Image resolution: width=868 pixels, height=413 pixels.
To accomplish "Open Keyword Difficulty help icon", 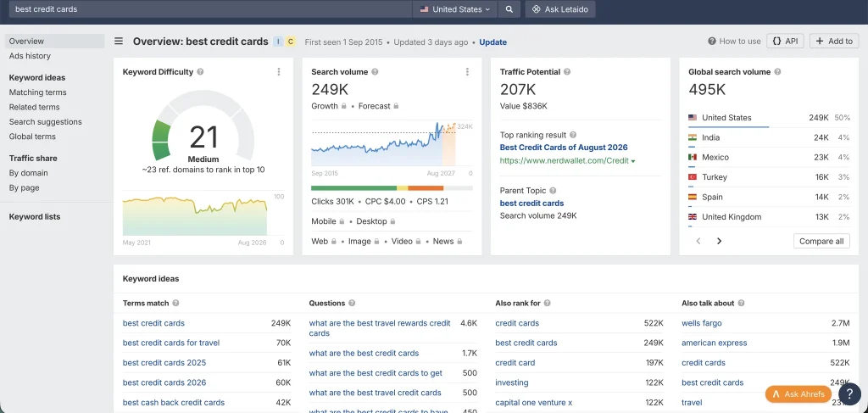I will point(200,72).
